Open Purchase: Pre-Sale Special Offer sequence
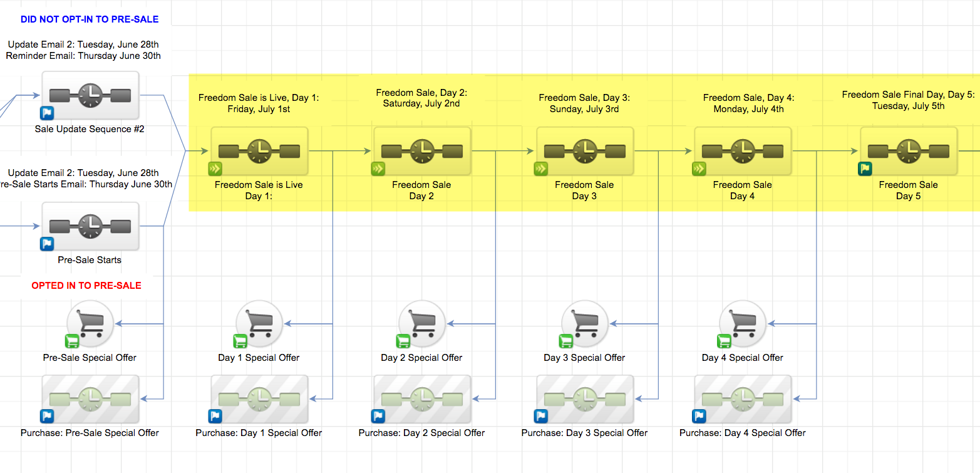The width and height of the screenshot is (980, 473). [x=90, y=399]
